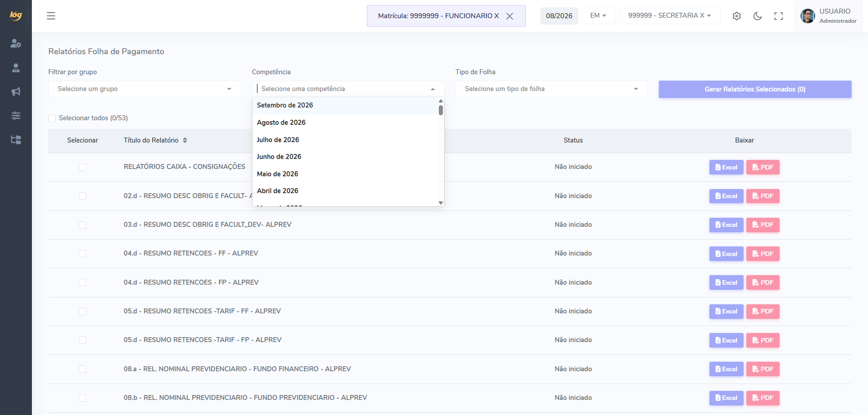Download PDF for 08.a REL. NOMINAL PREVIDENCIARIO
The image size is (868, 415).
pos(763,369)
